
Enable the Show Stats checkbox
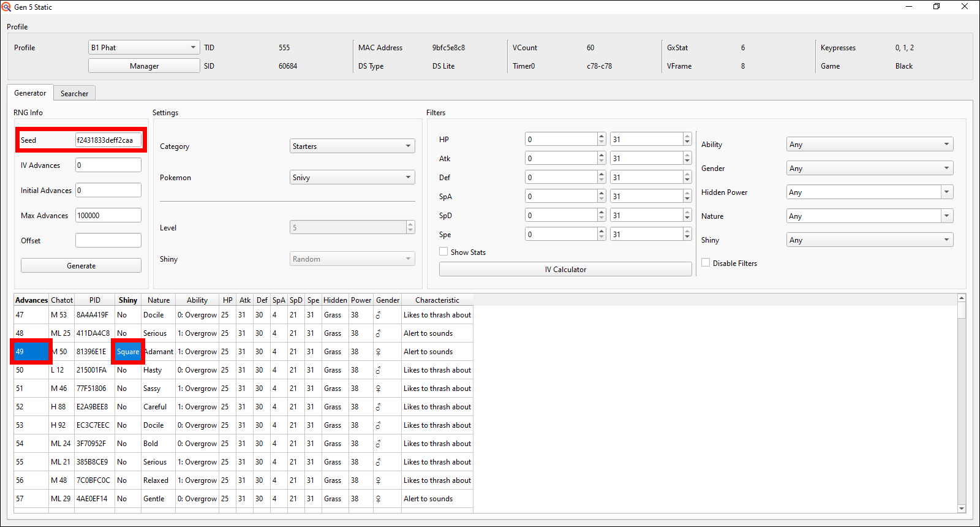(443, 252)
